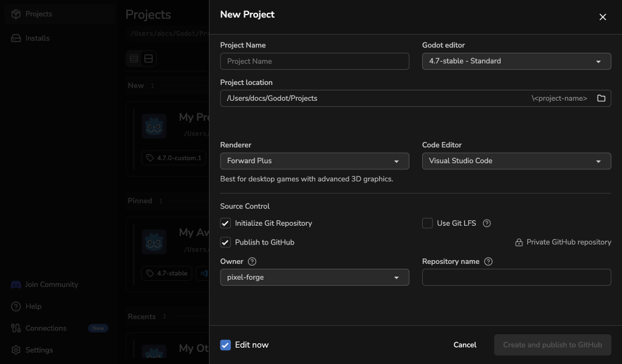The width and height of the screenshot is (622, 364).
Task: Click the dropdown arrow of Renderer field
Action: [396, 161]
